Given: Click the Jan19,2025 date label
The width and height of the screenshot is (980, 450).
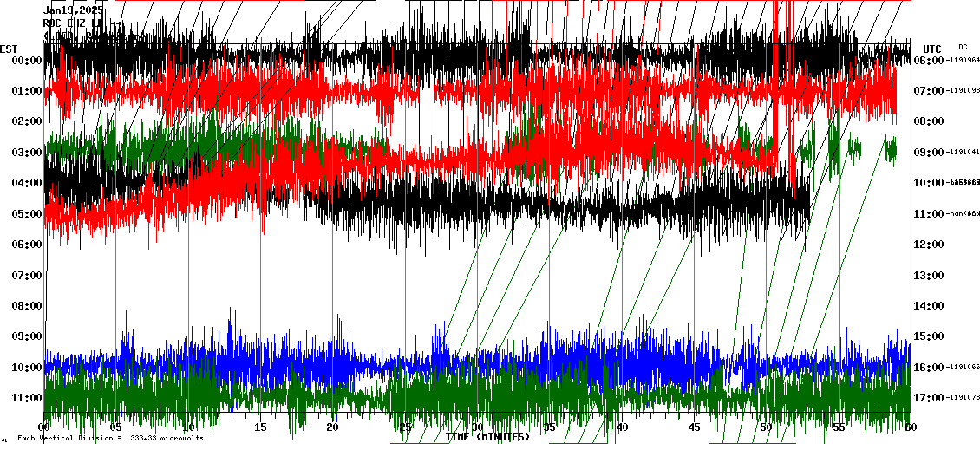Looking at the screenshot, I should tap(74, 10).
